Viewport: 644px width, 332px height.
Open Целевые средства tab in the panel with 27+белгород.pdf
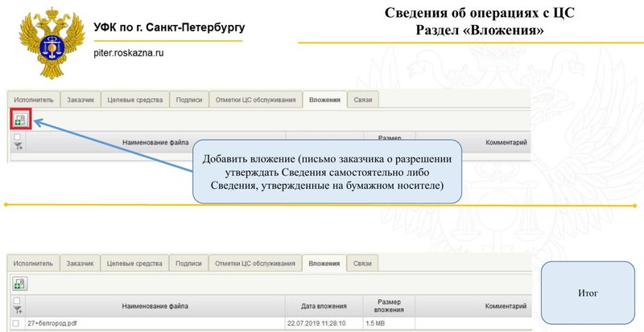[x=134, y=264]
